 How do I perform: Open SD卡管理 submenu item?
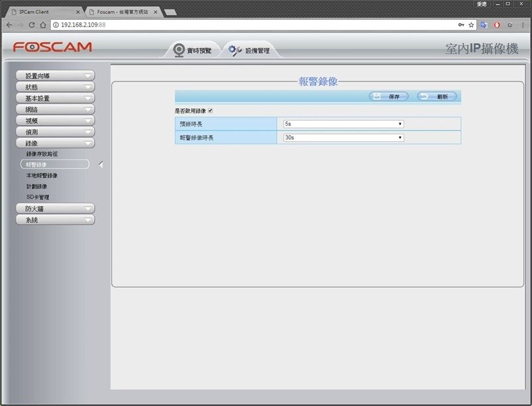pyautogui.click(x=38, y=197)
